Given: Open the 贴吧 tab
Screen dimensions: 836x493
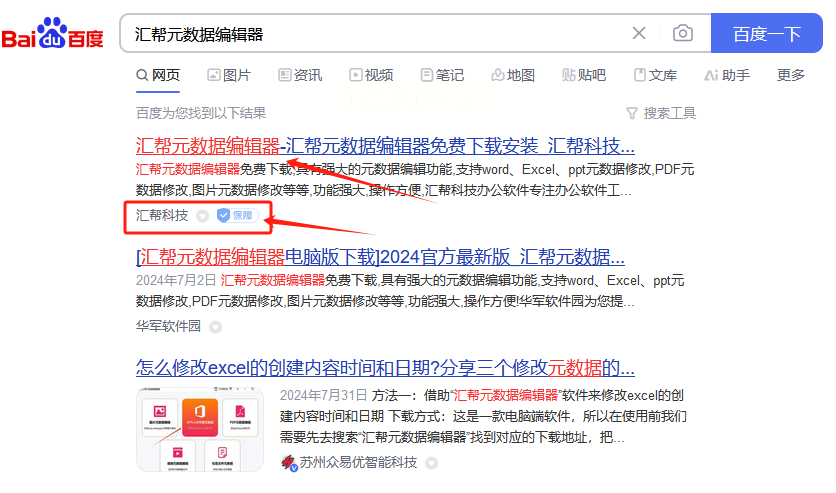Looking at the screenshot, I should (584, 75).
